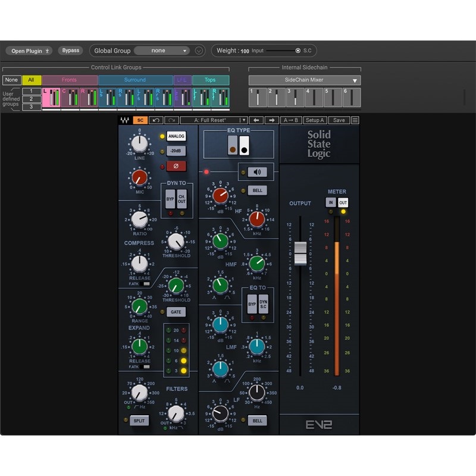Click the Output fader handle
476x476 pixels.
click(300, 253)
